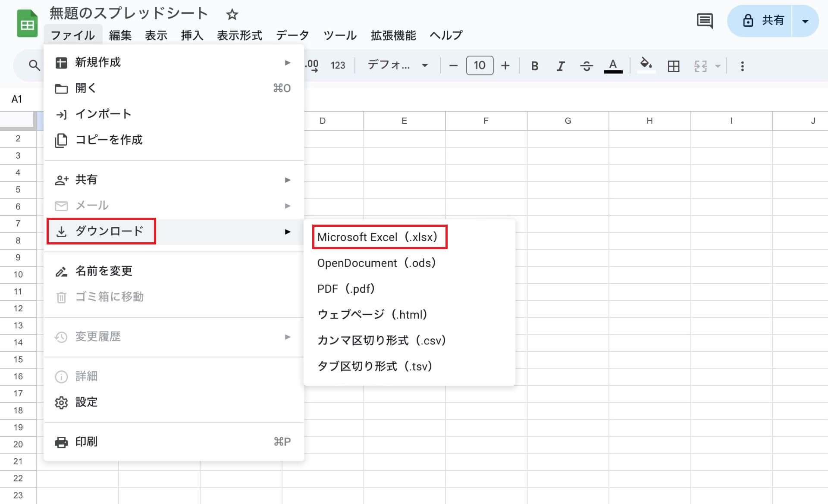This screenshot has width=828, height=504.
Task: Click the select-all corner box
Action: point(18,121)
